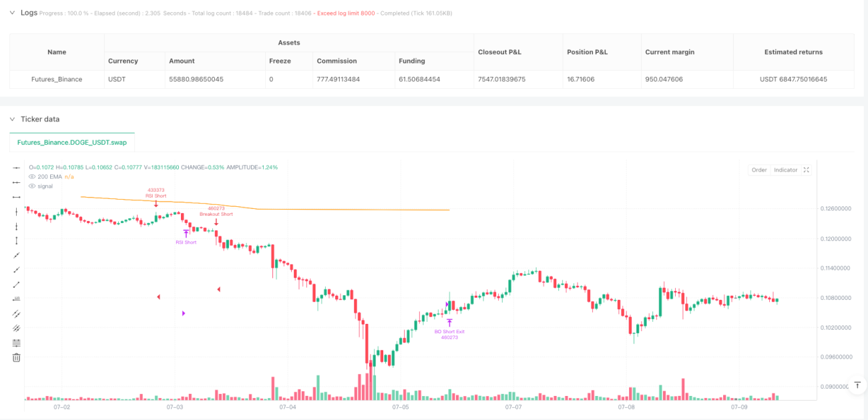Viewport: 868px width, 420px height.
Task: Toggle visibility of the signal indicator
Action: tap(31, 186)
